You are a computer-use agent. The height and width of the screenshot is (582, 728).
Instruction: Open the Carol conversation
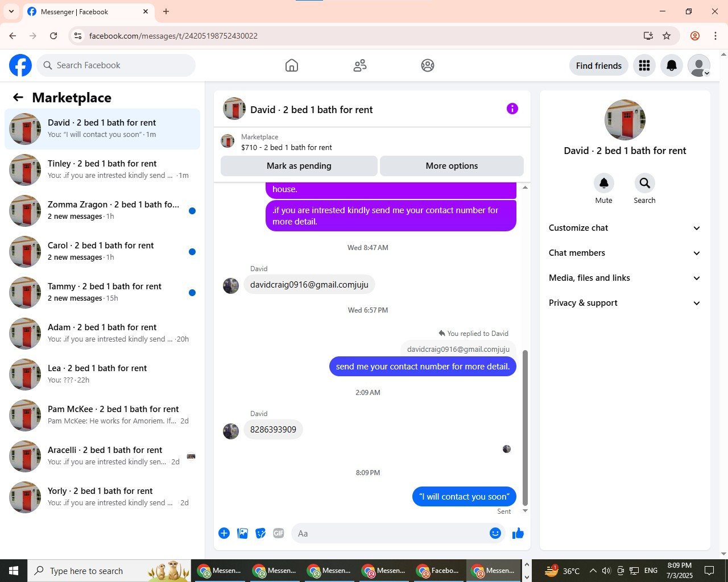tap(102, 252)
